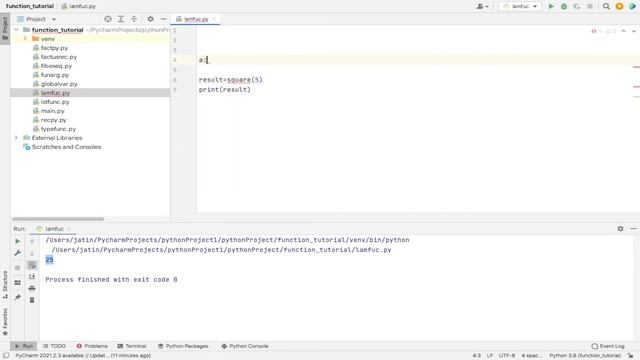
Task: Open Run panel settings gear
Action: coord(620,229)
